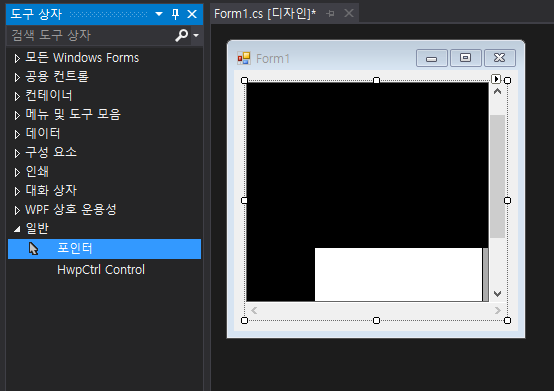
Task: Click horizontal scrollbar left arrow
Action: [254, 310]
